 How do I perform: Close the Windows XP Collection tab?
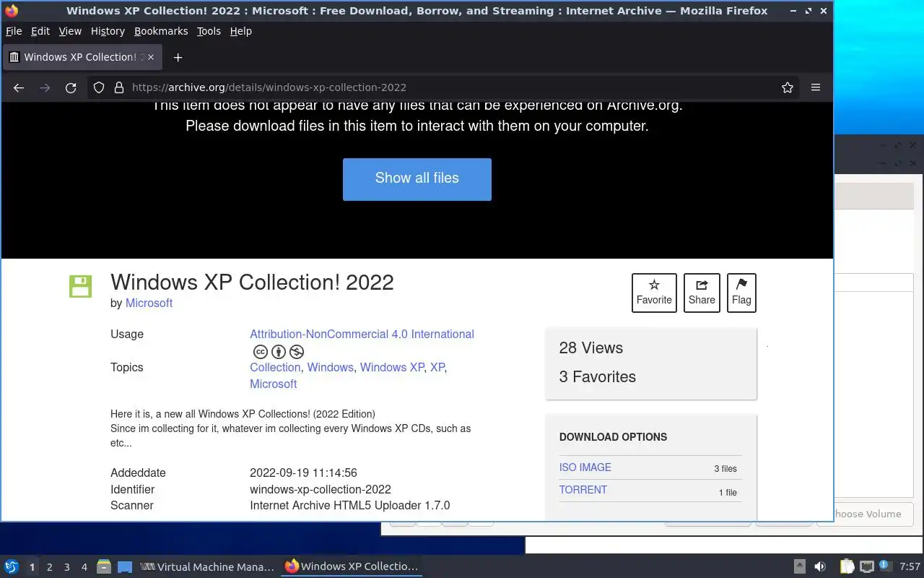(x=151, y=57)
